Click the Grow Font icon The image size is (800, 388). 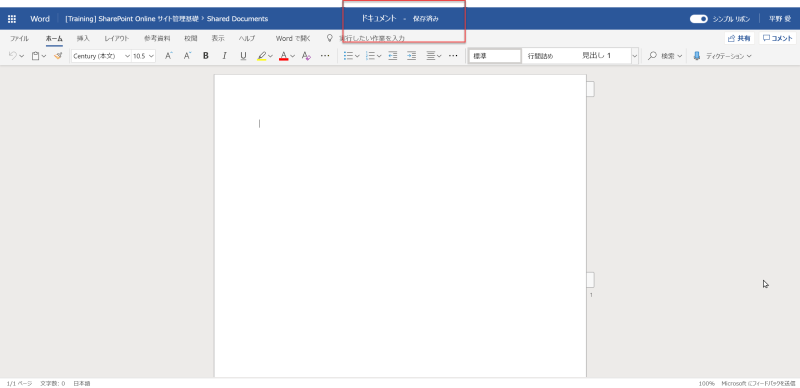coord(168,56)
